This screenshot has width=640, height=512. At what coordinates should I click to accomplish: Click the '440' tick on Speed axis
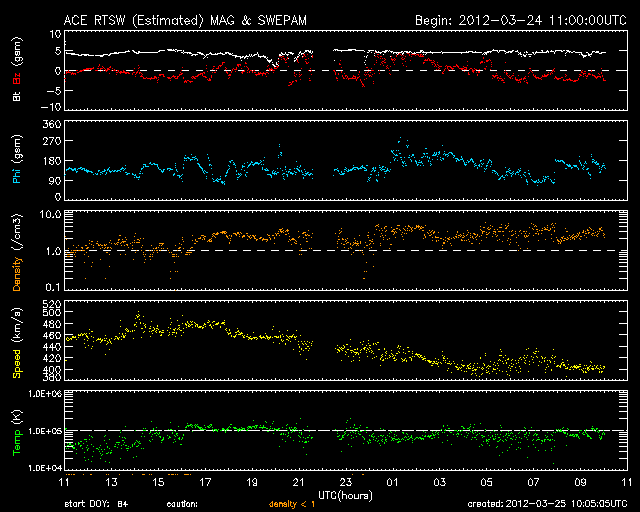[x=52, y=347]
